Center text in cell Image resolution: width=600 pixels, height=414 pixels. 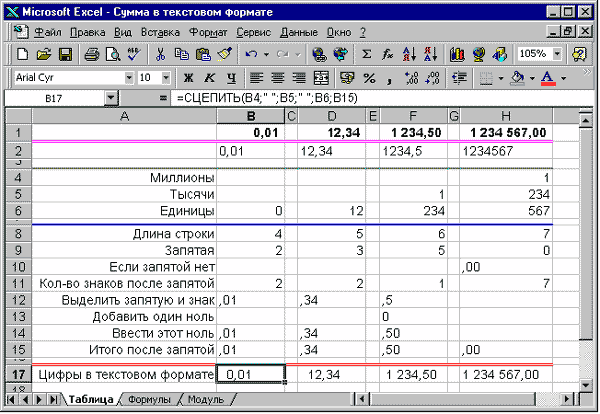(x=278, y=78)
